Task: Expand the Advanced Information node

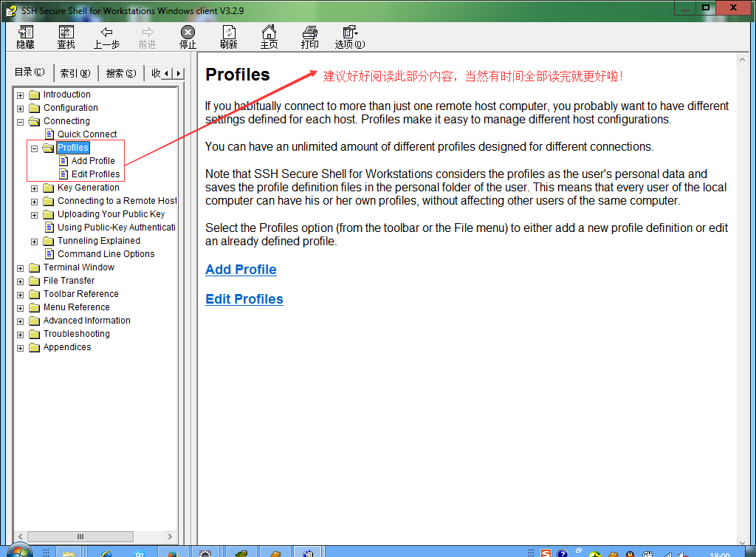Action: (20, 321)
